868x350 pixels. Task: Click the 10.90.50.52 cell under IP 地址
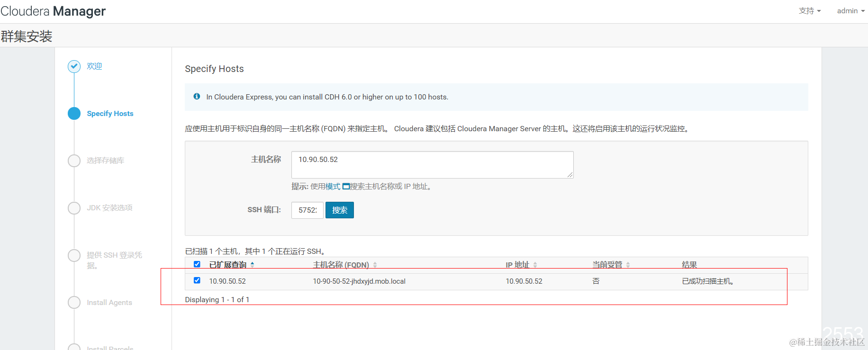524,281
